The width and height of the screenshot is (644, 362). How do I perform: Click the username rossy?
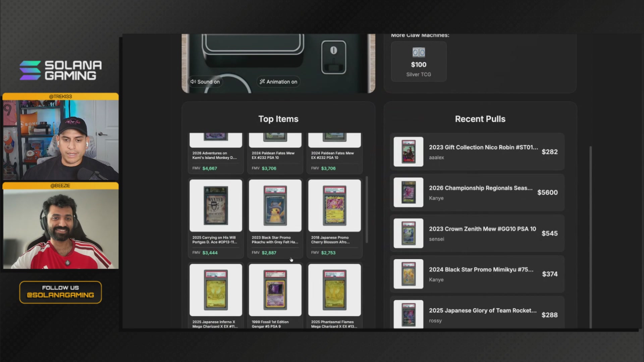(435, 321)
